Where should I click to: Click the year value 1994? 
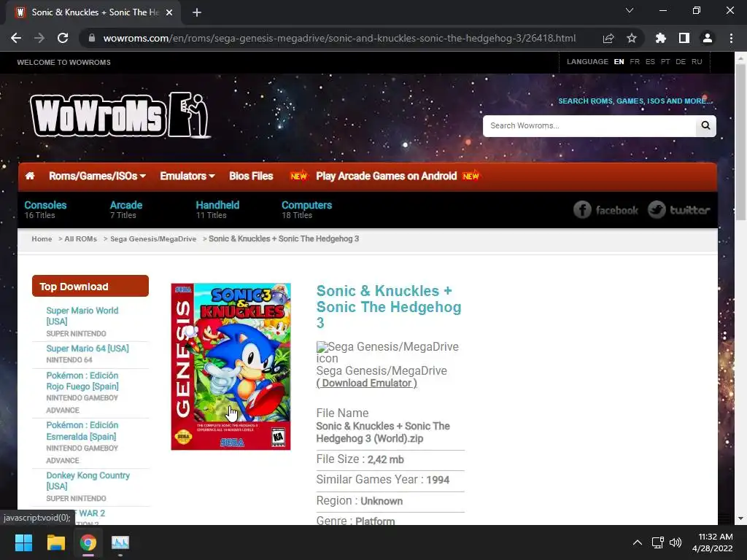coord(438,480)
